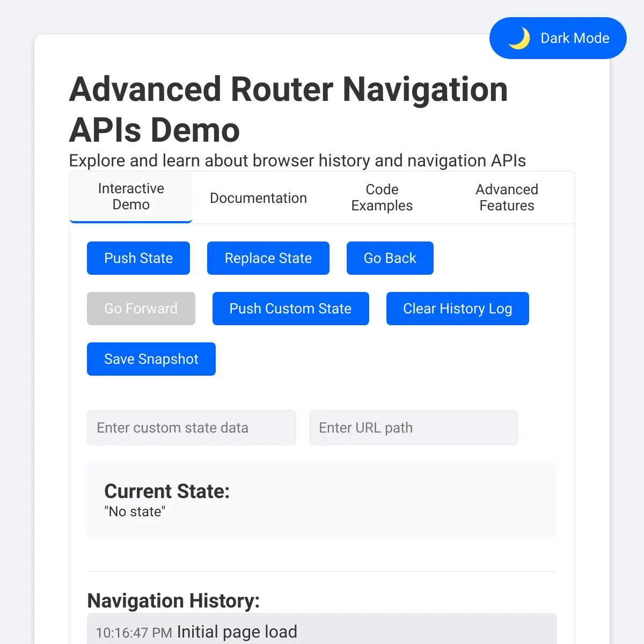Click the Navigation History heading
This screenshot has height=644, width=644.
coord(173,601)
